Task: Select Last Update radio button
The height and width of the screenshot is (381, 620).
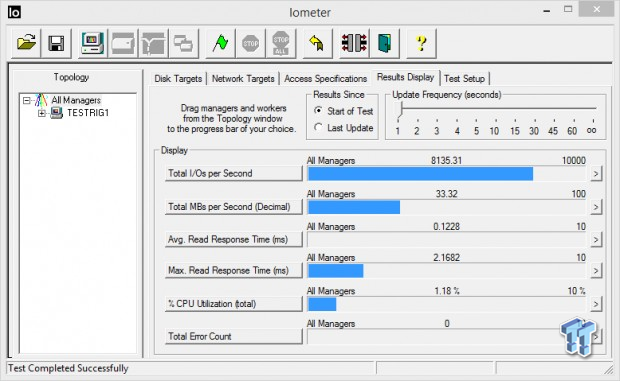Action: click(x=318, y=127)
